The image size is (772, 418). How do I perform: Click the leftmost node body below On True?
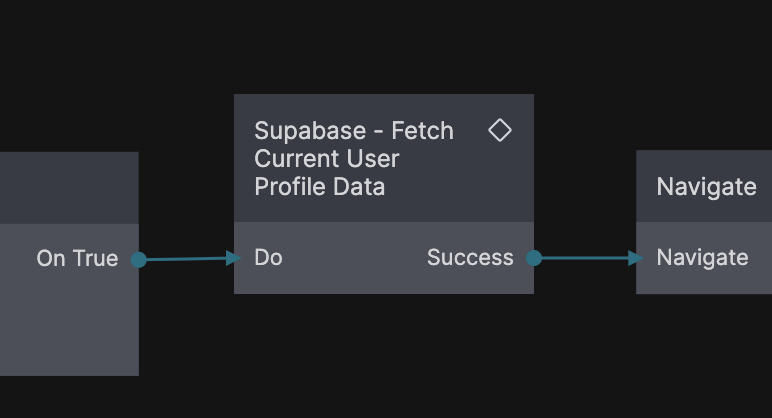pyautogui.click(x=65, y=330)
